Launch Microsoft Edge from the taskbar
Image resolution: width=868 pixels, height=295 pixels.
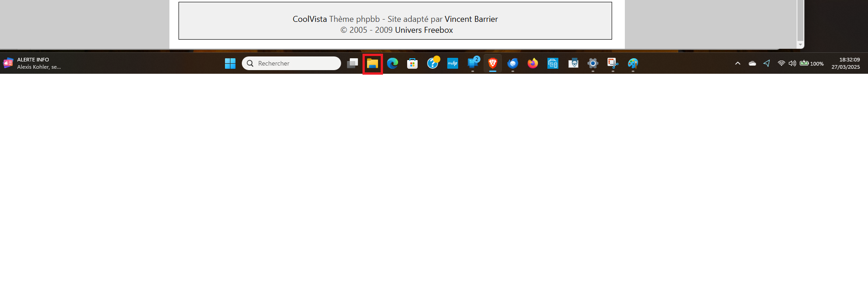click(393, 63)
